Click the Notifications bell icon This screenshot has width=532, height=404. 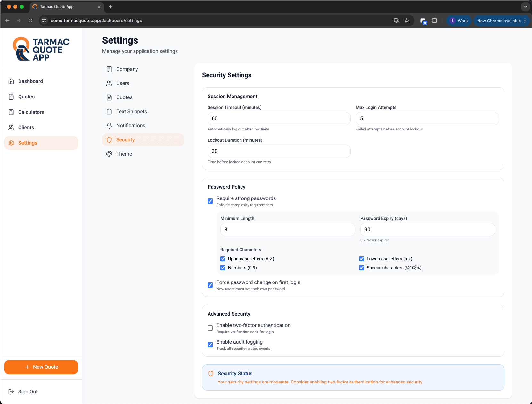pos(109,126)
